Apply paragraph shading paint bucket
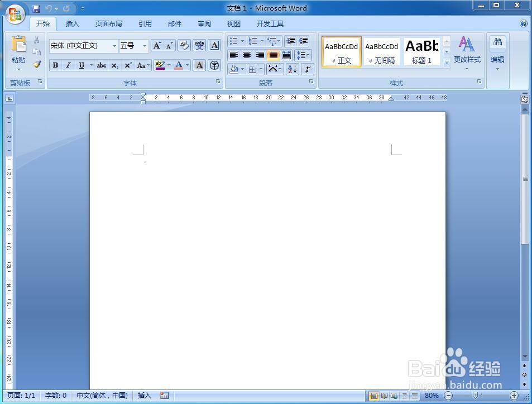 234,69
